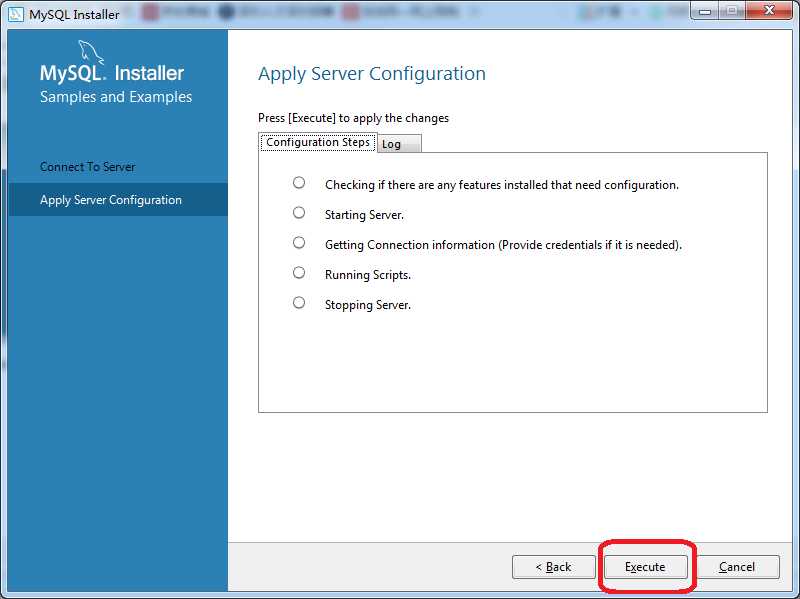Click 'Getting Connection information' step text
The width and height of the screenshot is (800, 599).
pos(504,245)
